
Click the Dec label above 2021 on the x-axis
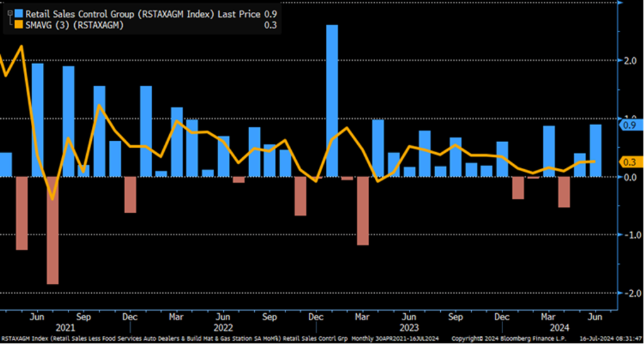tap(130, 317)
